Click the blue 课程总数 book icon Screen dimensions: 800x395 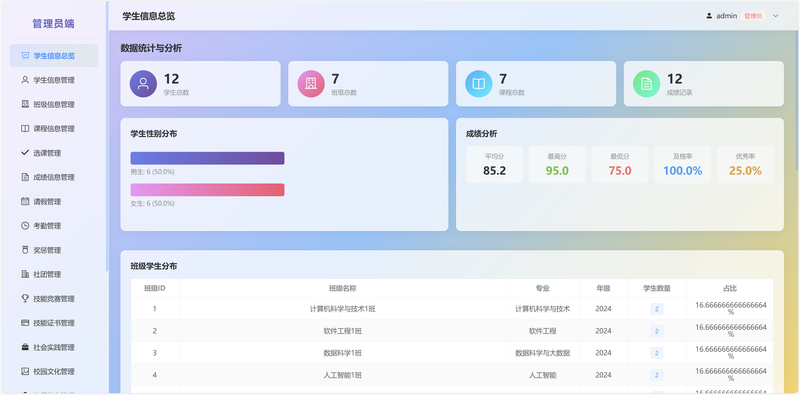point(479,84)
